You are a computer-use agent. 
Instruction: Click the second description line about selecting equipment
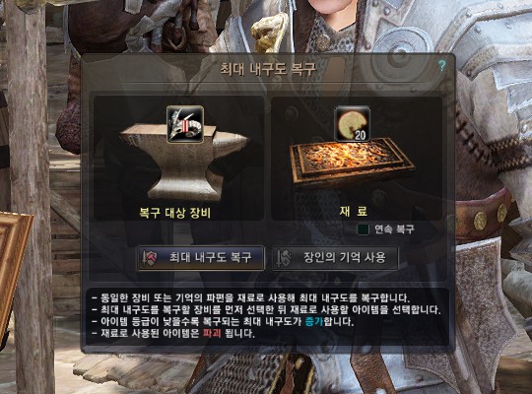click(266, 309)
